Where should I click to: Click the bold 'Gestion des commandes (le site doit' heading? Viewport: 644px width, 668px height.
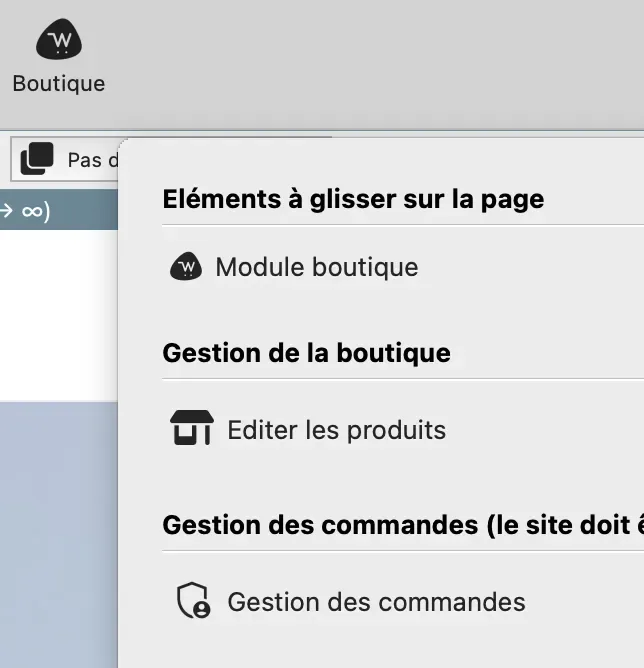[x=400, y=525]
